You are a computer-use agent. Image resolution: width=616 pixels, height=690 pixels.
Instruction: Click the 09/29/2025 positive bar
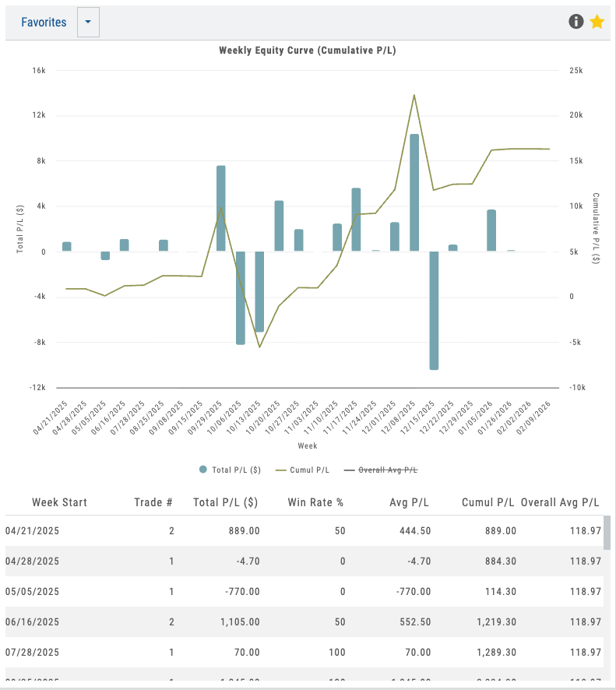coord(221,208)
